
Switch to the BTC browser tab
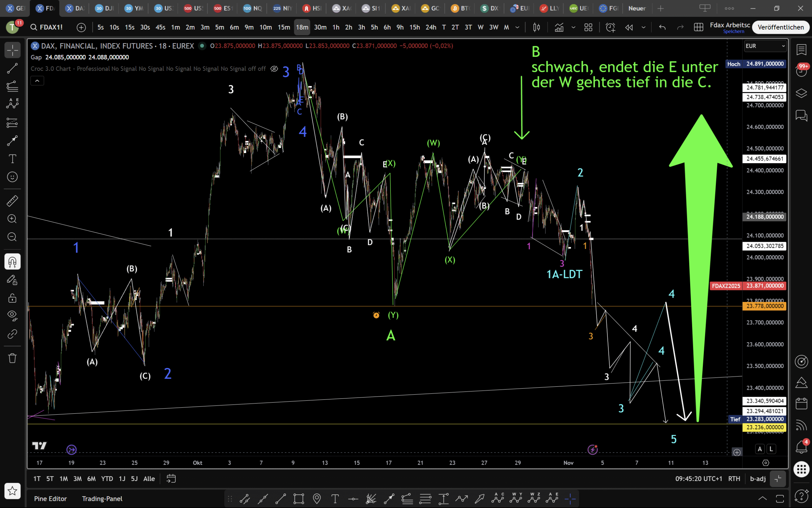click(x=461, y=8)
